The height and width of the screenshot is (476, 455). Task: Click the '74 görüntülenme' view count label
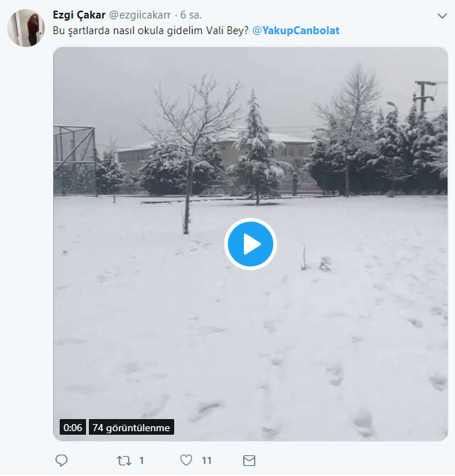pyautogui.click(x=131, y=428)
